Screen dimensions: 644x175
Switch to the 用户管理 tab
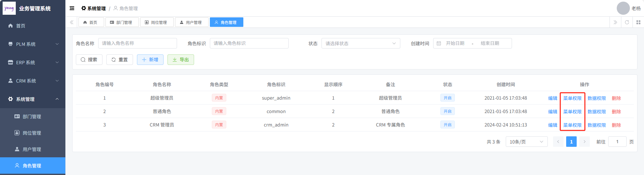(191, 22)
